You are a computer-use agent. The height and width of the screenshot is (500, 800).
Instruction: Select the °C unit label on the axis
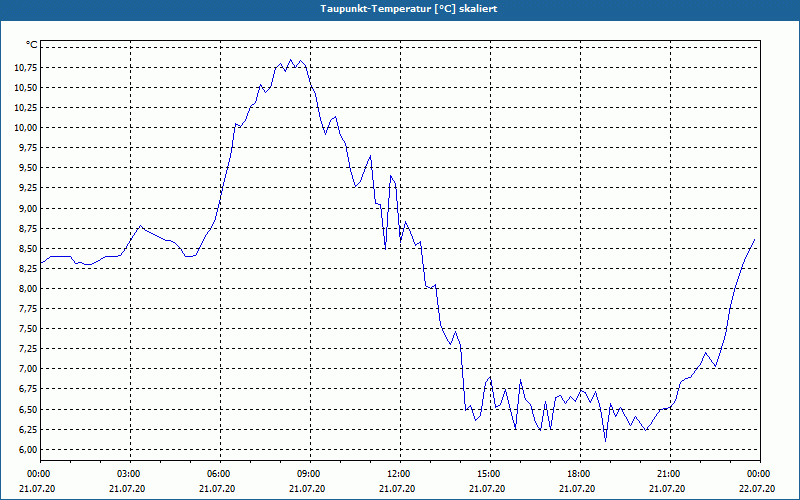point(31,45)
